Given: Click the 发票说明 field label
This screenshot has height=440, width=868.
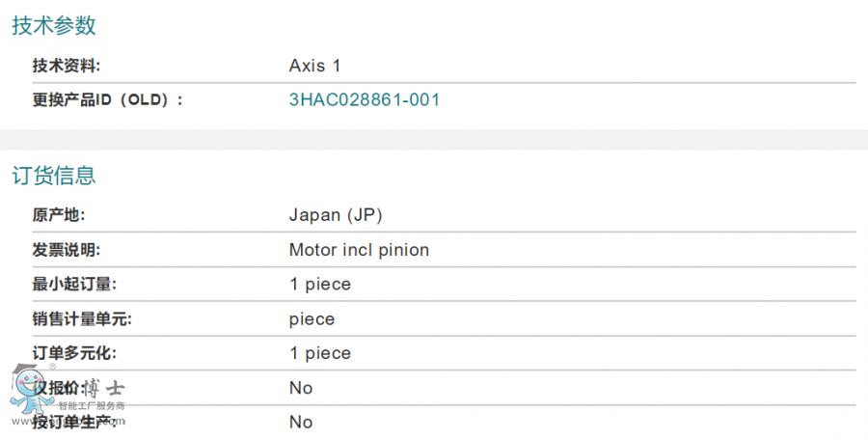Looking at the screenshot, I should tap(67, 250).
